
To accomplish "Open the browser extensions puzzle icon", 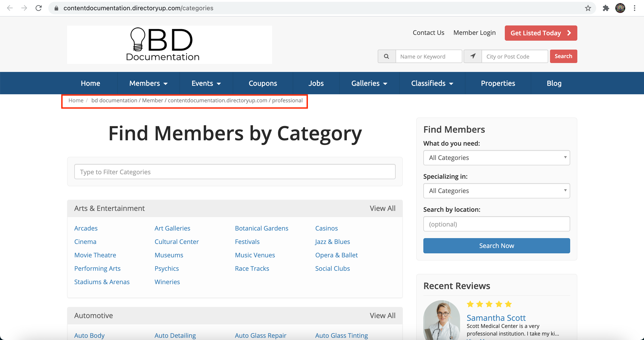I will (x=606, y=8).
